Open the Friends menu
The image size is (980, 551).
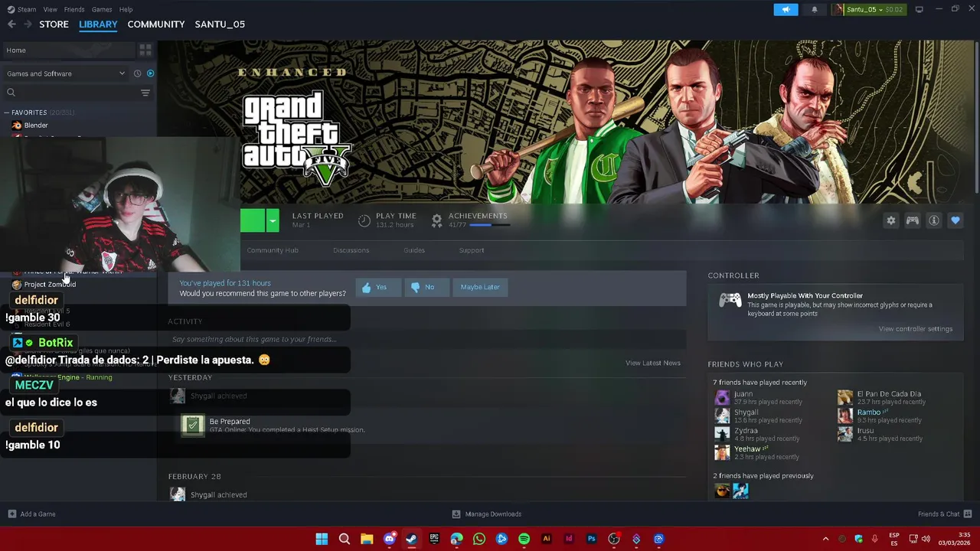[x=74, y=9]
